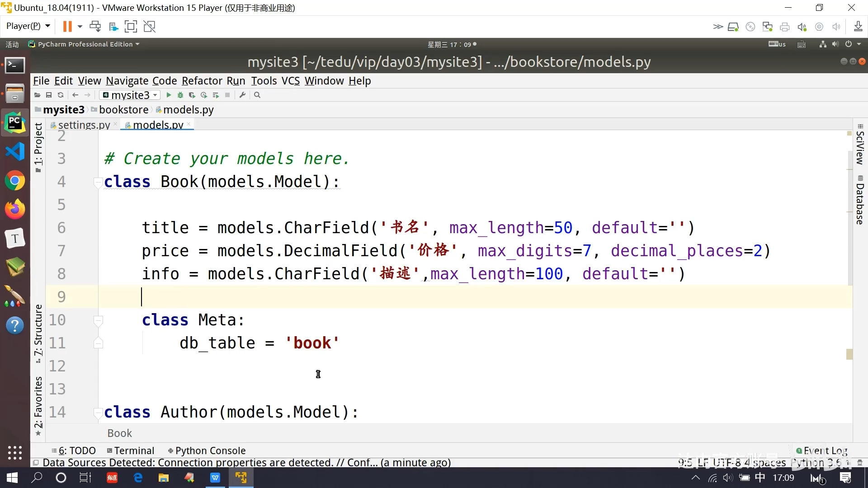Toggle Structure tool window panel
Image resolution: width=868 pixels, height=488 pixels.
tap(38, 334)
